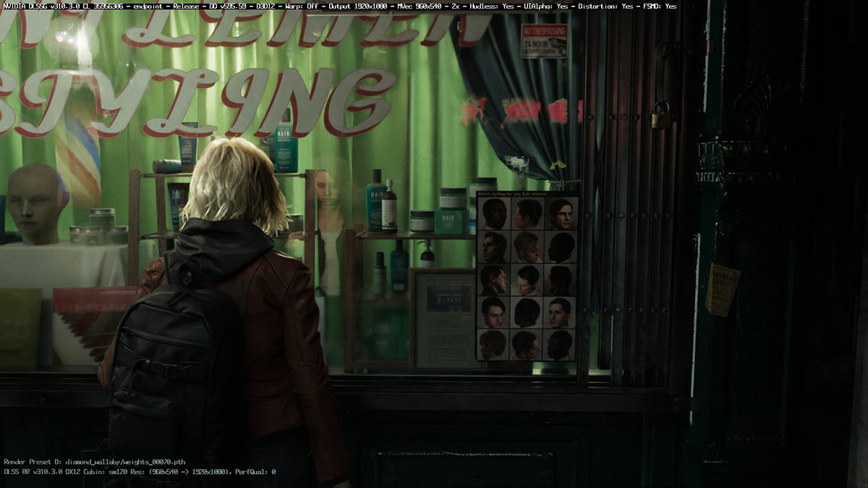
Task: Click the No Trespassing sign in window
Action: 543,40
